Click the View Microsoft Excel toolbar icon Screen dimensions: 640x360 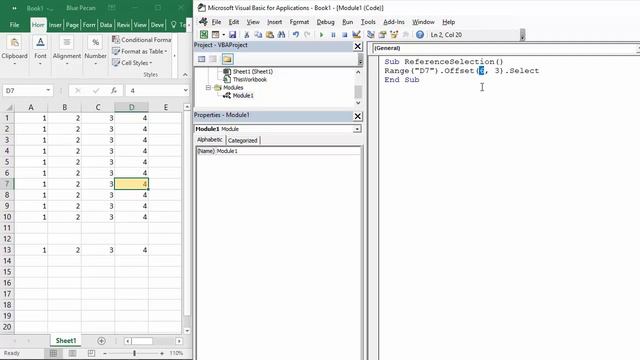coord(204,35)
